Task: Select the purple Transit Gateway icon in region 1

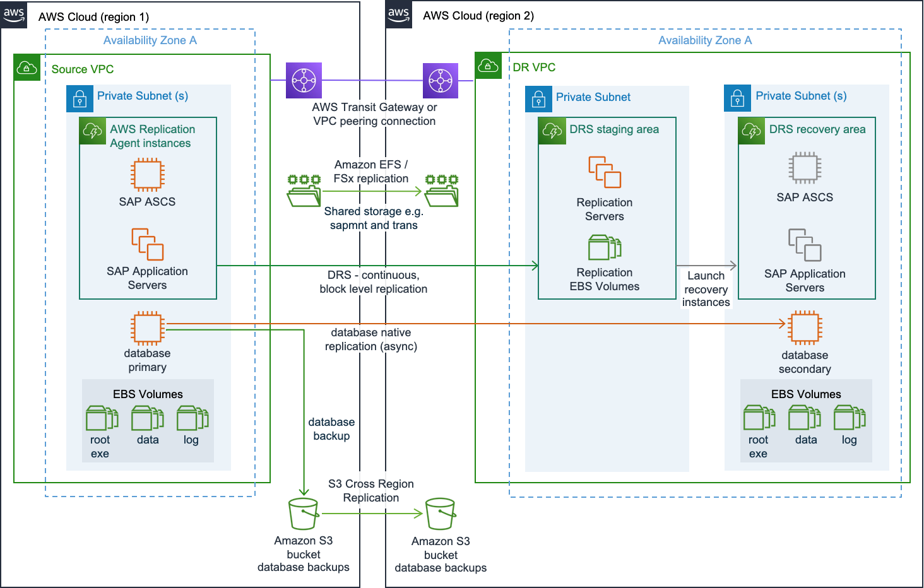Action: pyautogui.click(x=304, y=80)
